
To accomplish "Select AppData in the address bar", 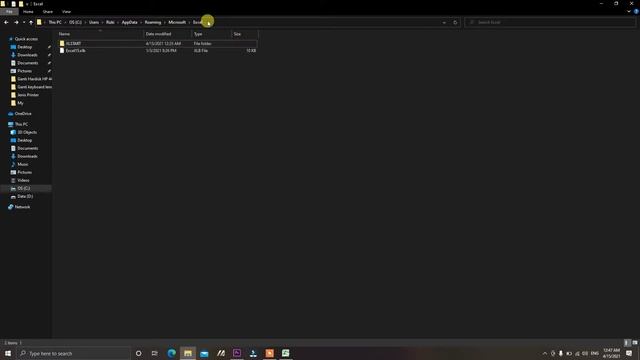I will click(129, 22).
